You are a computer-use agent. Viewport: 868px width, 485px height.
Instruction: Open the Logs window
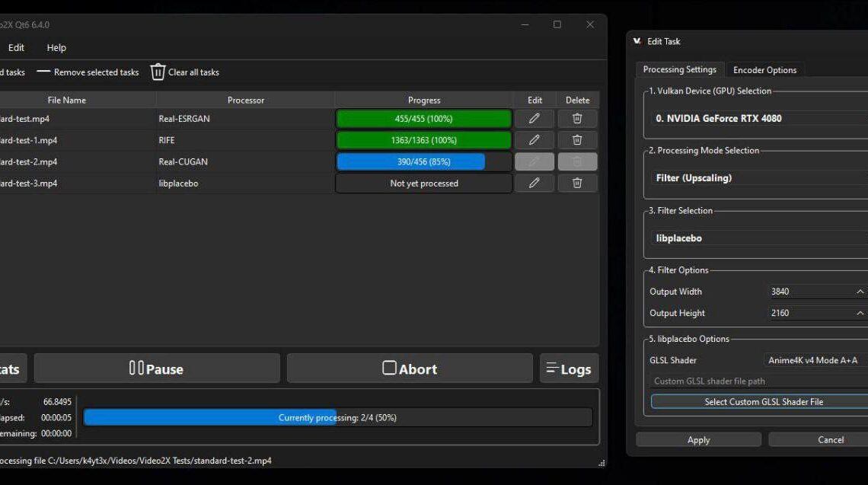[569, 369]
